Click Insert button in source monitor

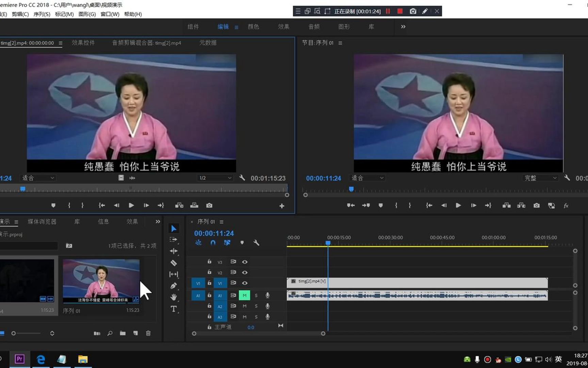179,205
